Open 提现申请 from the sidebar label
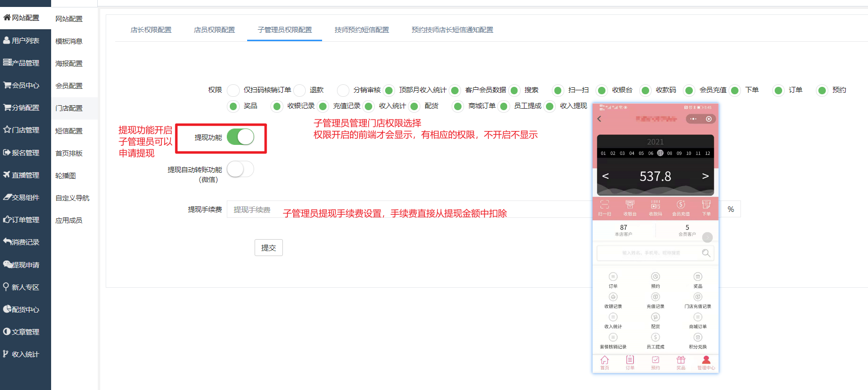Image resolution: width=868 pixels, height=390 pixels. tap(25, 264)
